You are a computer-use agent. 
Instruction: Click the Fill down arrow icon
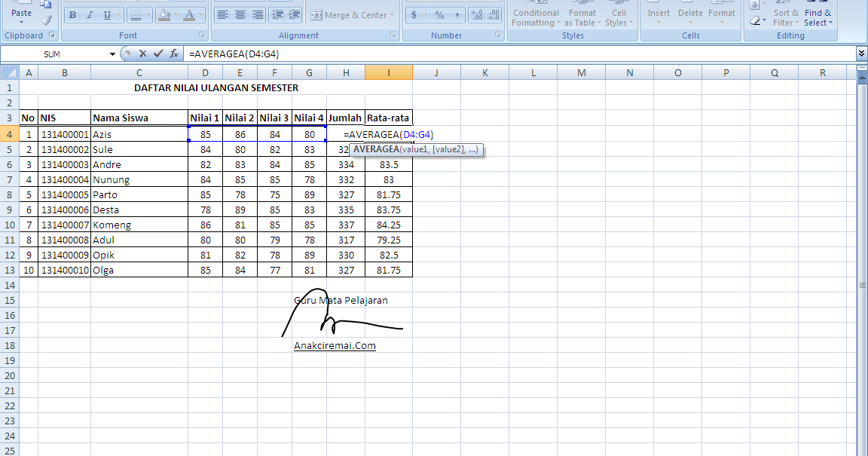(754, 5)
